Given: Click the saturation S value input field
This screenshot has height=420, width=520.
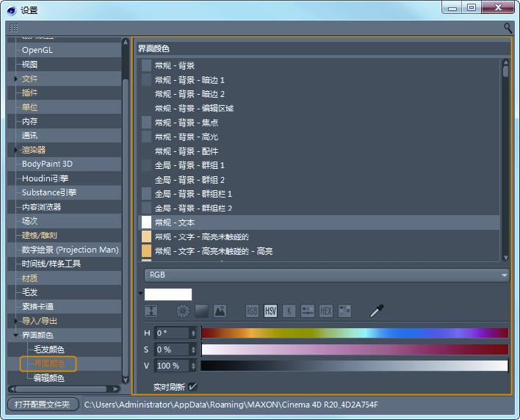Looking at the screenshot, I should [x=172, y=350].
